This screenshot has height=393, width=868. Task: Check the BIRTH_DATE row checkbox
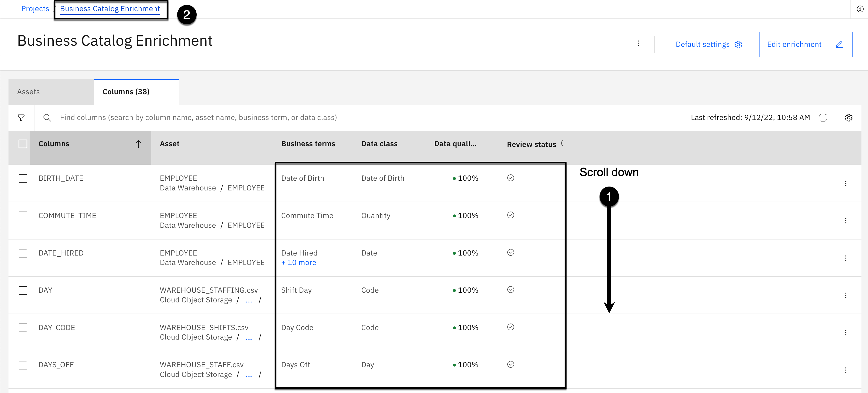[23, 179]
